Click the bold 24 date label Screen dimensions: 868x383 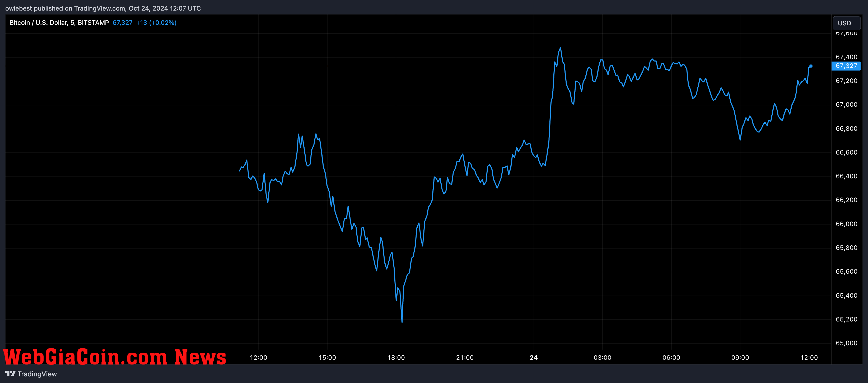click(534, 357)
